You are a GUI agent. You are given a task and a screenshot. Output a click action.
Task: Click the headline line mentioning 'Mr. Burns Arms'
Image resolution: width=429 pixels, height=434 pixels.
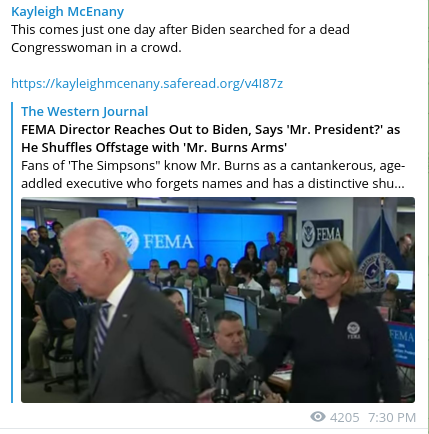pos(154,147)
